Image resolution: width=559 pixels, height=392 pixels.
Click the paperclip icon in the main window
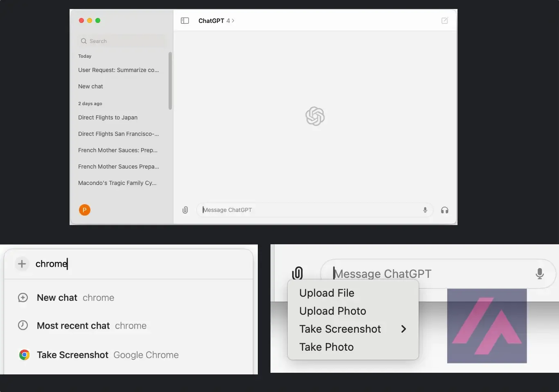(185, 210)
